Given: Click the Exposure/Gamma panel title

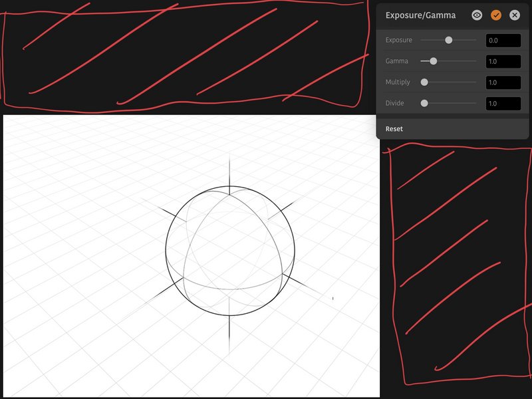Looking at the screenshot, I should [420, 15].
